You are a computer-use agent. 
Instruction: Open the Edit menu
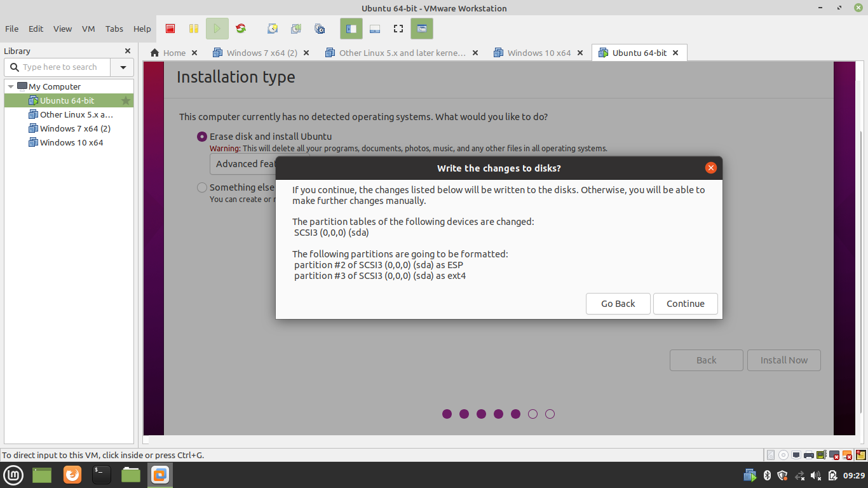point(36,29)
